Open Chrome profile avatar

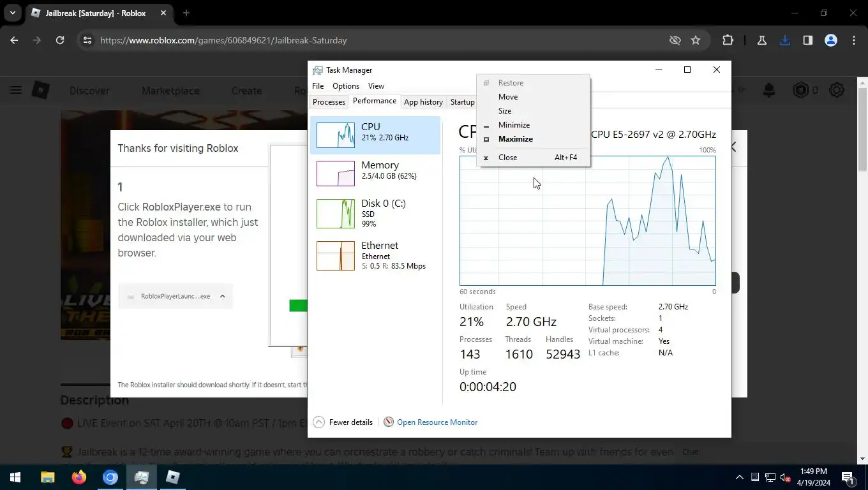831,40
